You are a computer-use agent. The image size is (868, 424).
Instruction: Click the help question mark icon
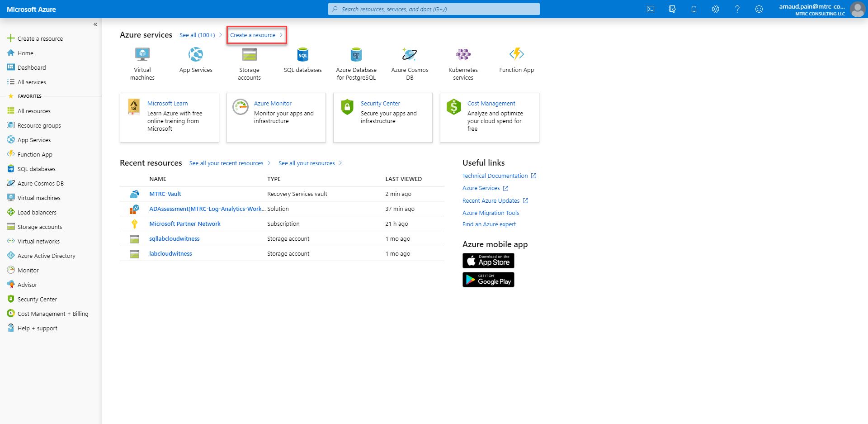pyautogui.click(x=737, y=9)
